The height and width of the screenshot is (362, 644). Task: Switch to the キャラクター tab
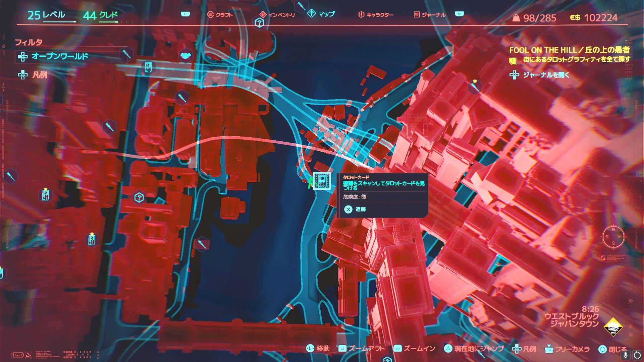click(x=376, y=15)
